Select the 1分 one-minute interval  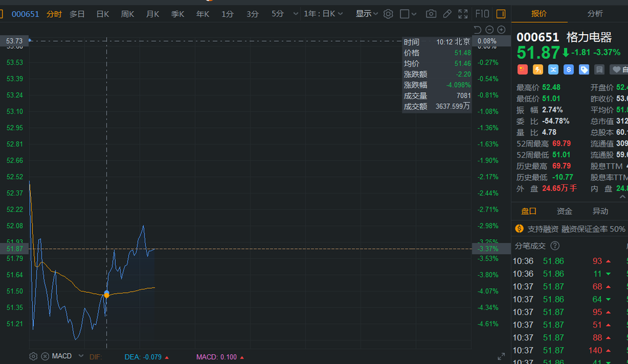pyautogui.click(x=228, y=14)
